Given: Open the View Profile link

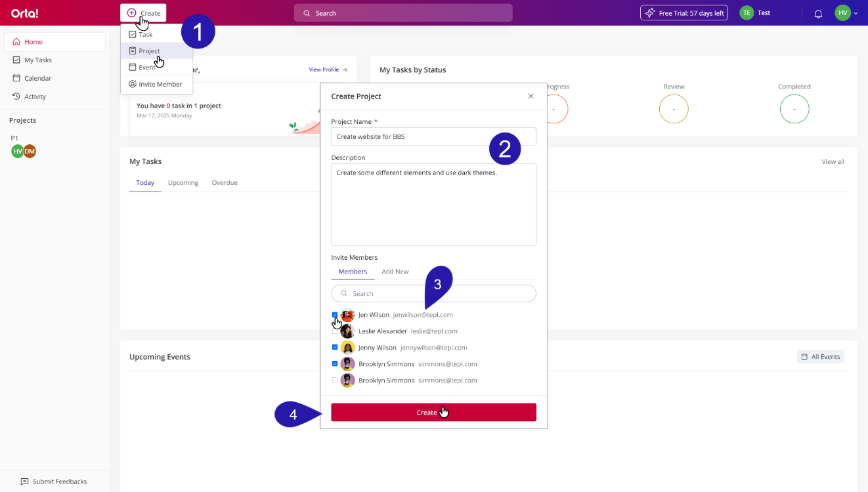Looking at the screenshot, I should [328, 70].
